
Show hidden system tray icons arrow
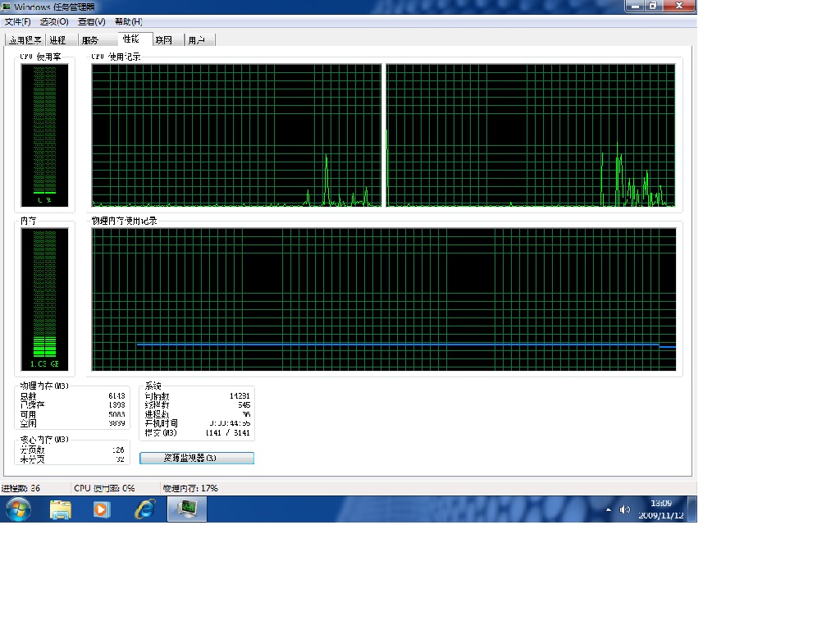click(609, 509)
